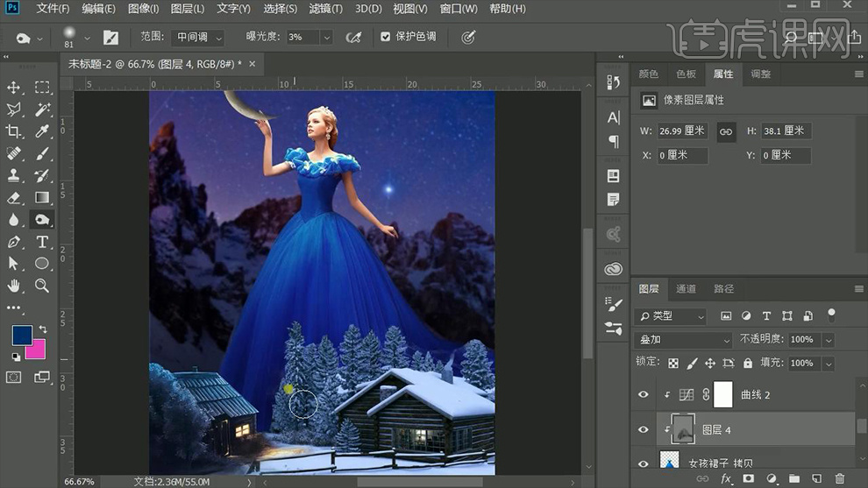Open the 滤镜 menu
Image resolution: width=868 pixels, height=488 pixels.
(x=326, y=9)
